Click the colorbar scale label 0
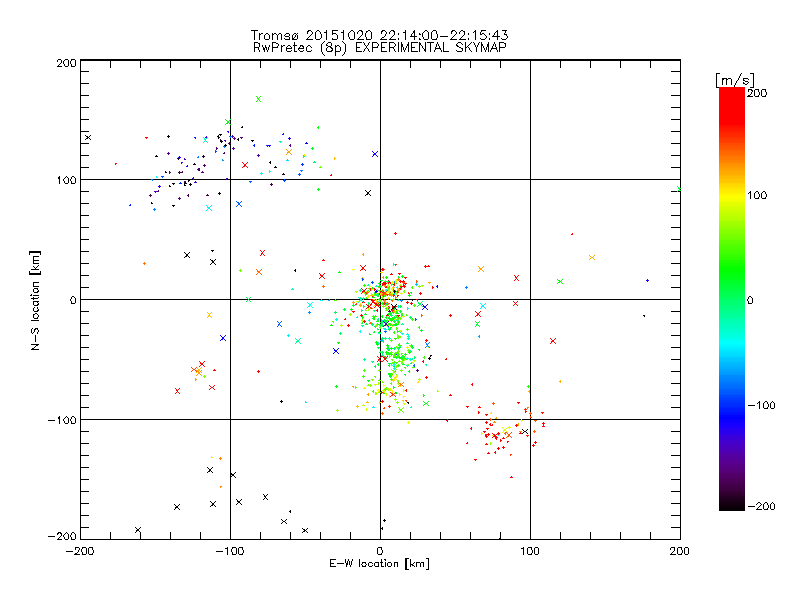Image resolution: width=800 pixels, height=600 pixels. (750, 300)
